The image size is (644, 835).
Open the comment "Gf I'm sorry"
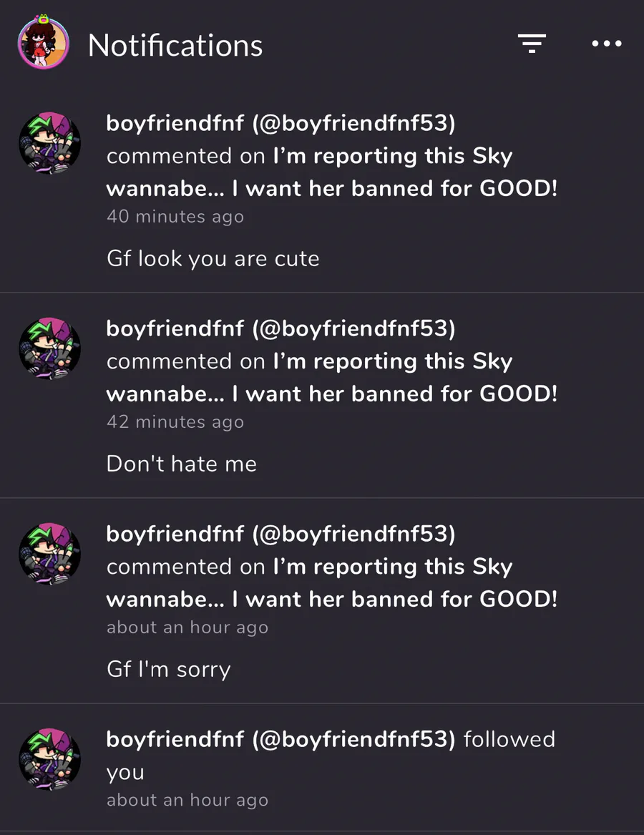tap(168, 670)
